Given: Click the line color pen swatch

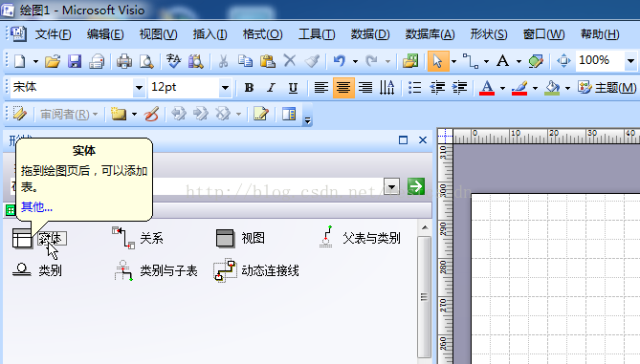Looking at the screenshot, I should (x=519, y=87).
